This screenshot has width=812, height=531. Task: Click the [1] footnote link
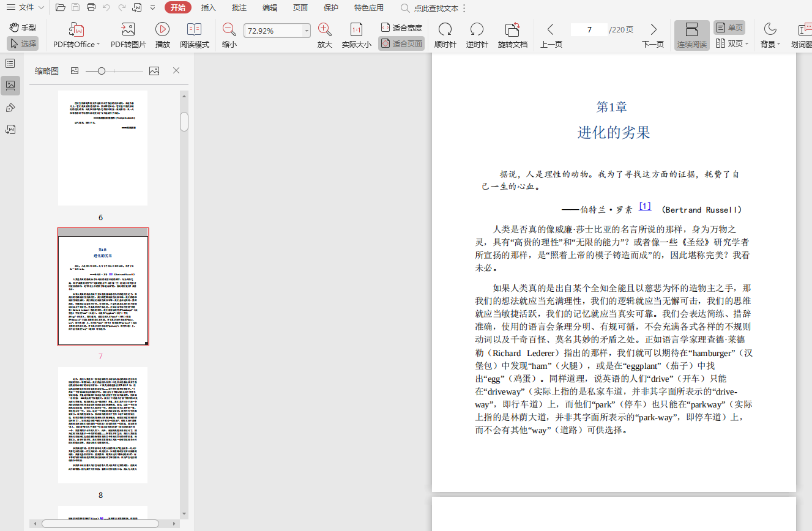645,206
